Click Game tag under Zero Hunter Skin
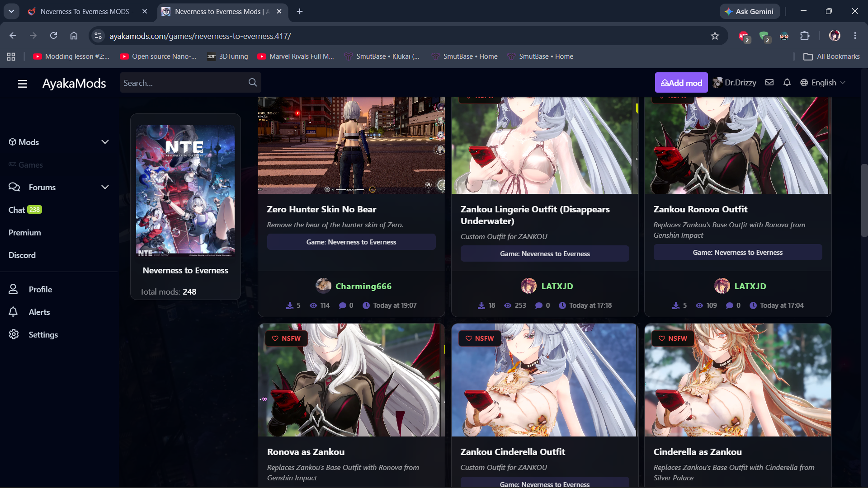868x488 pixels. point(351,242)
